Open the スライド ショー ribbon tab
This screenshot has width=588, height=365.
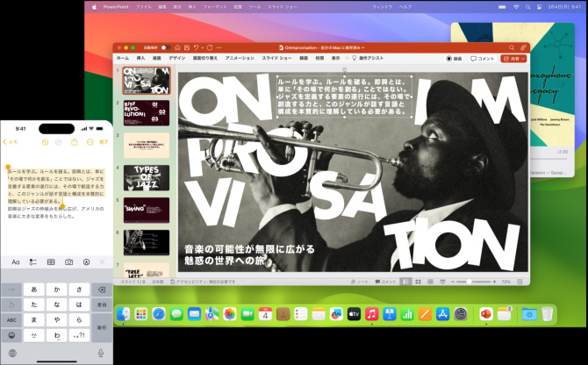pyautogui.click(x=276, y=58)
